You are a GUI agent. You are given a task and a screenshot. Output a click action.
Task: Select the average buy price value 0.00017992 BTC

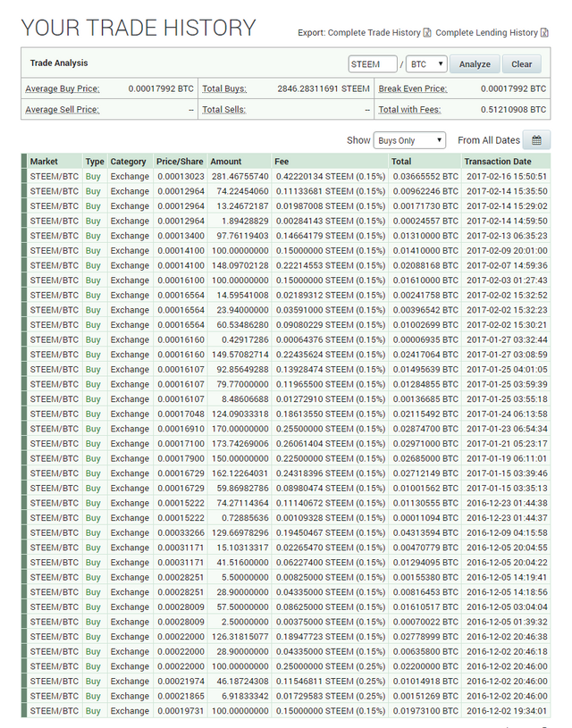(161, 88)
